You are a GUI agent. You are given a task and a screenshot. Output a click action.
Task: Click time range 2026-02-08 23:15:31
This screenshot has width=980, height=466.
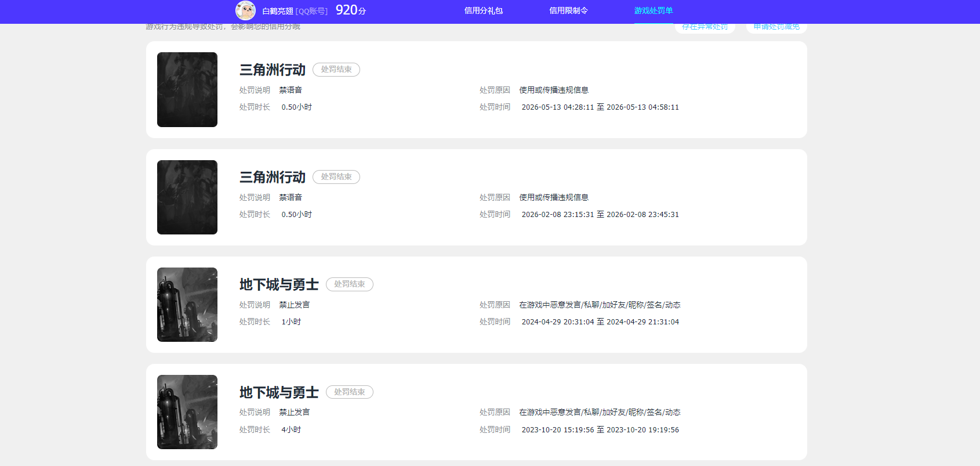tap(600, 214)
